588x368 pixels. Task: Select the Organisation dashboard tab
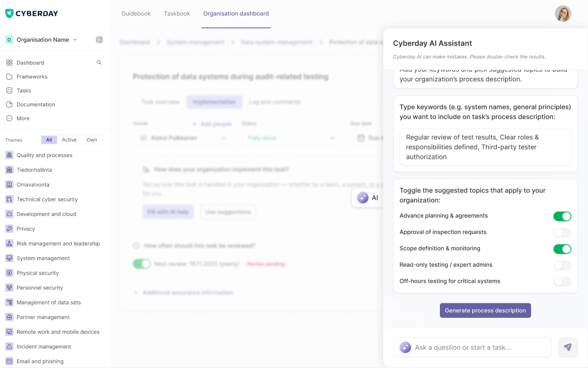coord(236,13)
